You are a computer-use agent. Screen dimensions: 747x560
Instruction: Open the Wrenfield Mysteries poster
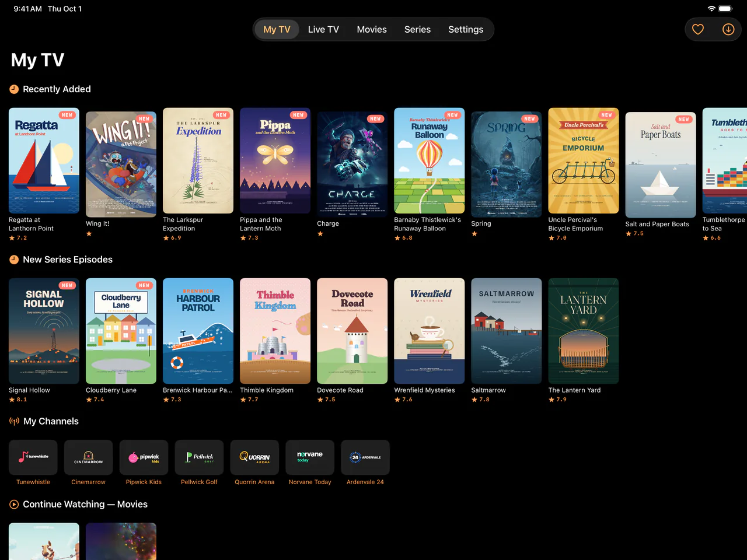[430, 331]
